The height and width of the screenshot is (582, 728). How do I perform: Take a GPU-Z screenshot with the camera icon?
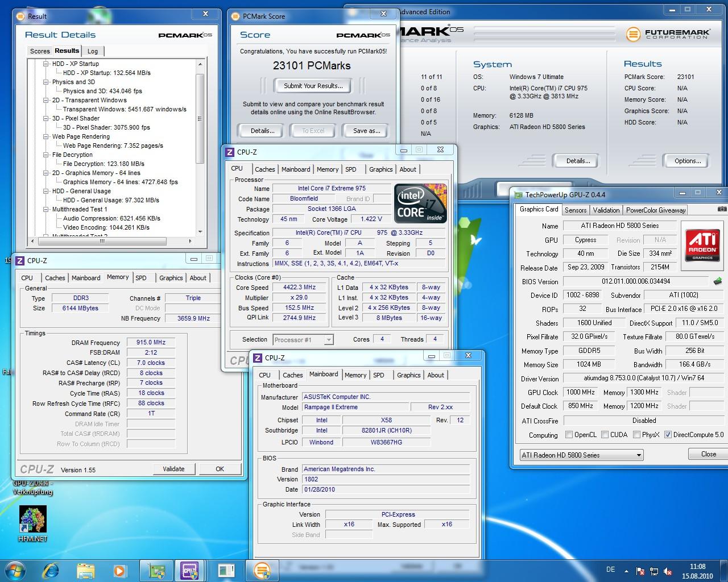721,209
